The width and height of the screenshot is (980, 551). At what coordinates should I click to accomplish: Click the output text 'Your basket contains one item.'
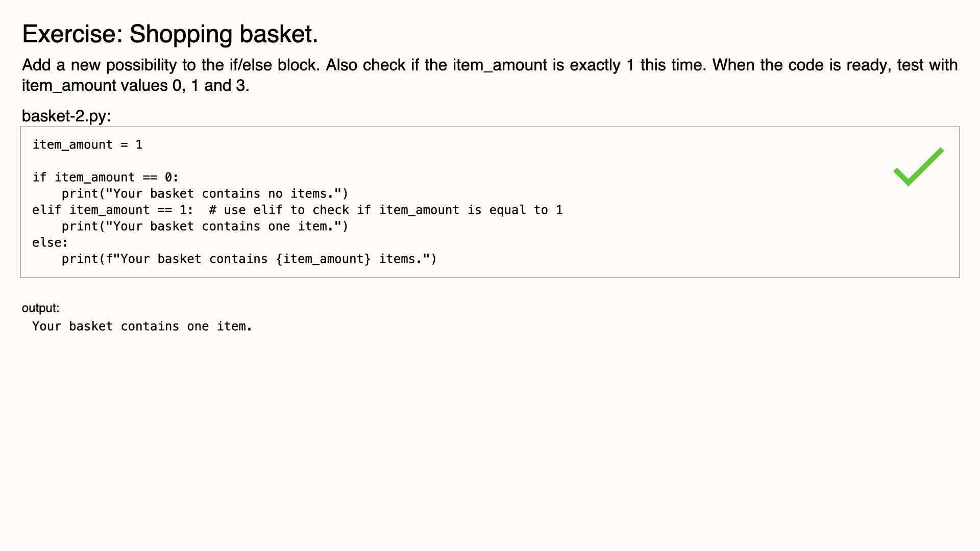(142, 327)
